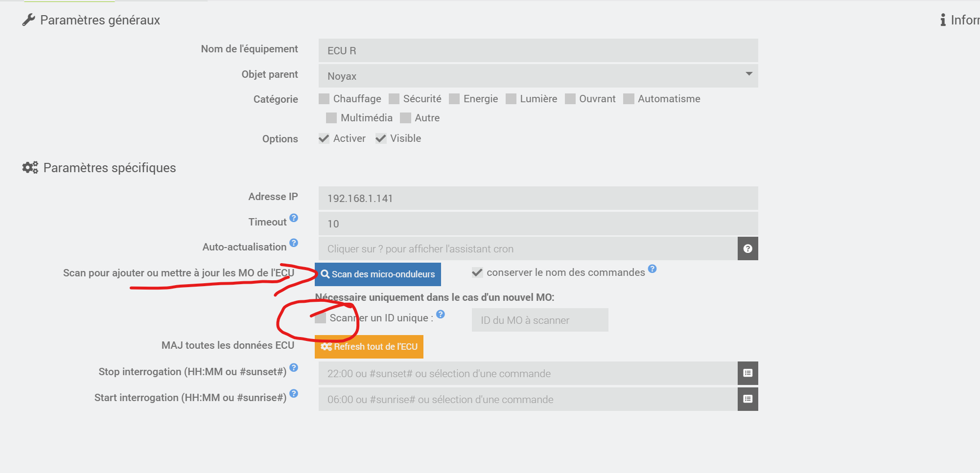Image resolution: width=980 pixels, height=473 pixels.
Task: Click the Timeout field containing 10
Action: click(538, 224)
